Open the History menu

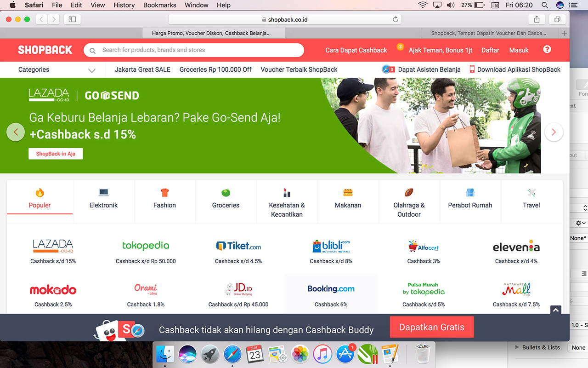point(124,5)
